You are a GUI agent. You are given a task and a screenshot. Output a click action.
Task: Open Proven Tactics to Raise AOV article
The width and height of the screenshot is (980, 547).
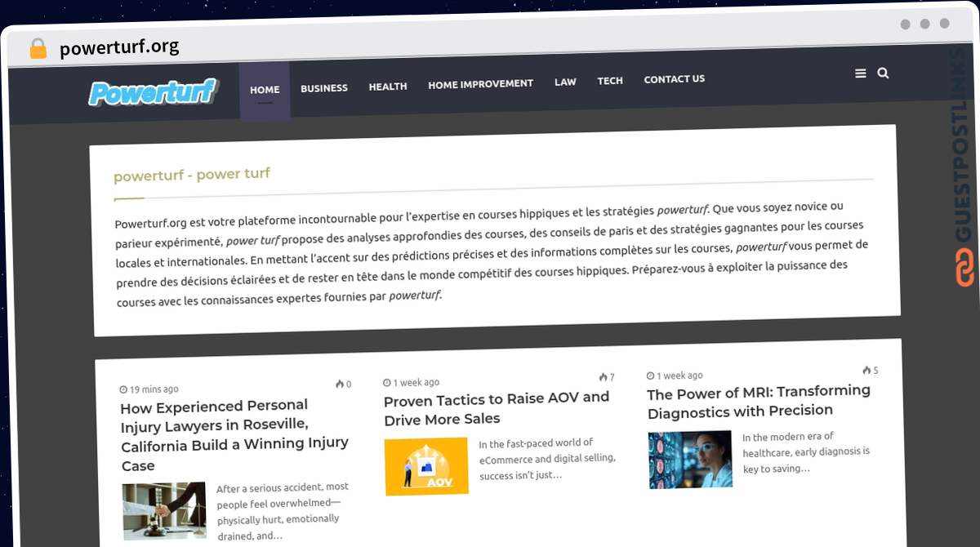point(497,408)
